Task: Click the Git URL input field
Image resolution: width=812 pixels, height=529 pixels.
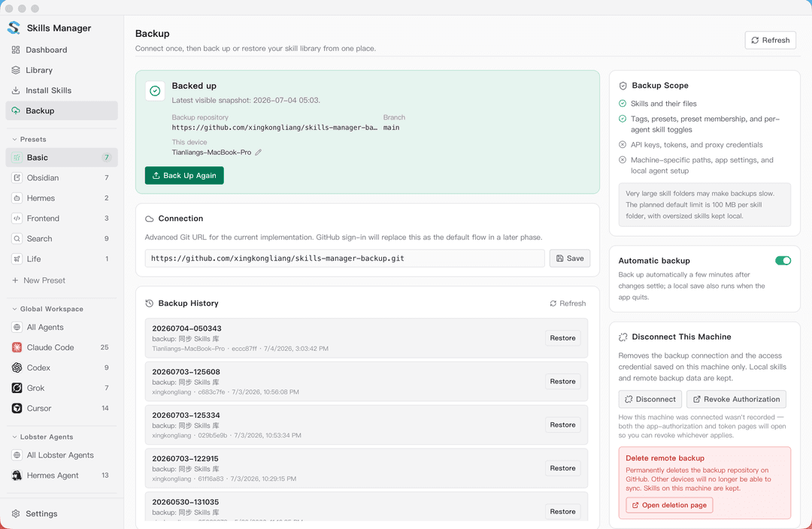Action: point(345,258)
